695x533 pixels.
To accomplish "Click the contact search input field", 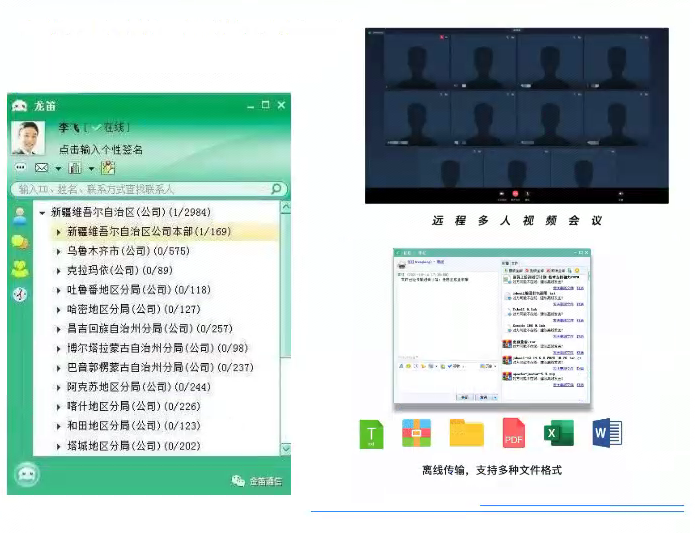I will (140, 189).
